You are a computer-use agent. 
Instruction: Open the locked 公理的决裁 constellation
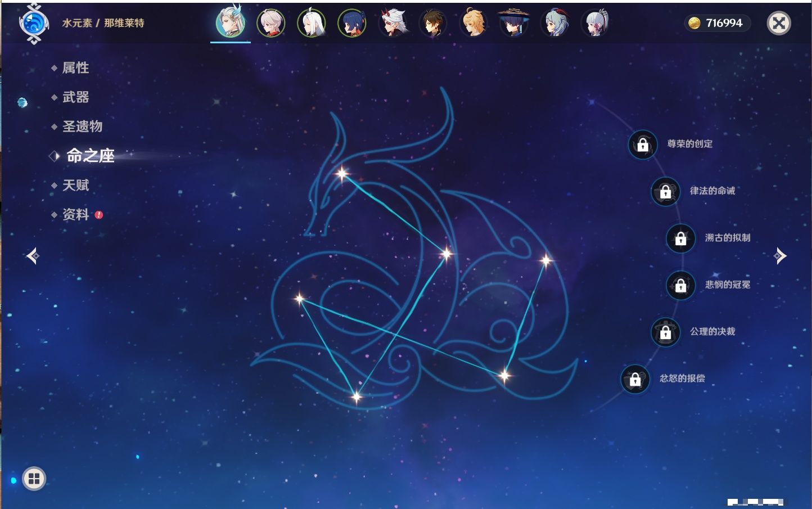pos(665,332)
